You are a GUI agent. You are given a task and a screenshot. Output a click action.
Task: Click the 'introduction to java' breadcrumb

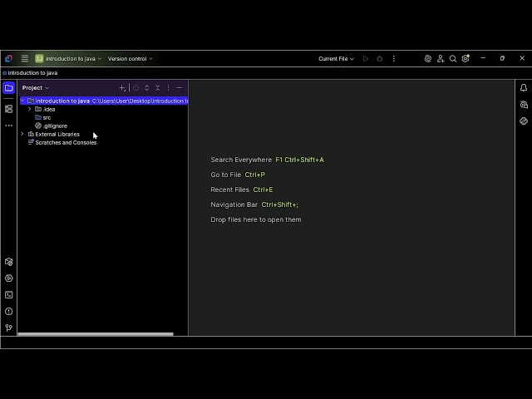pos(32,73)
